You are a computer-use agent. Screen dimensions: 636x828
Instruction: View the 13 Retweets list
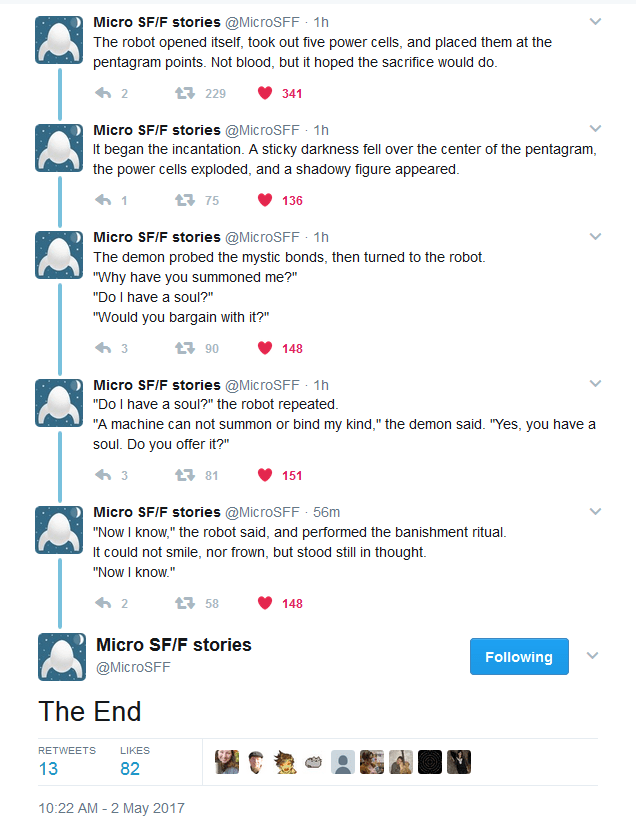48,768
